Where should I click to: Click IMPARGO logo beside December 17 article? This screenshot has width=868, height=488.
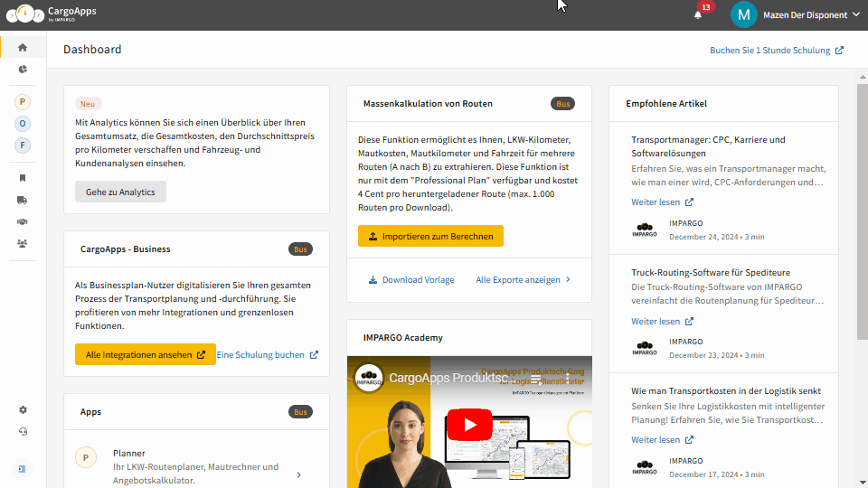click(x=645, y=467)
